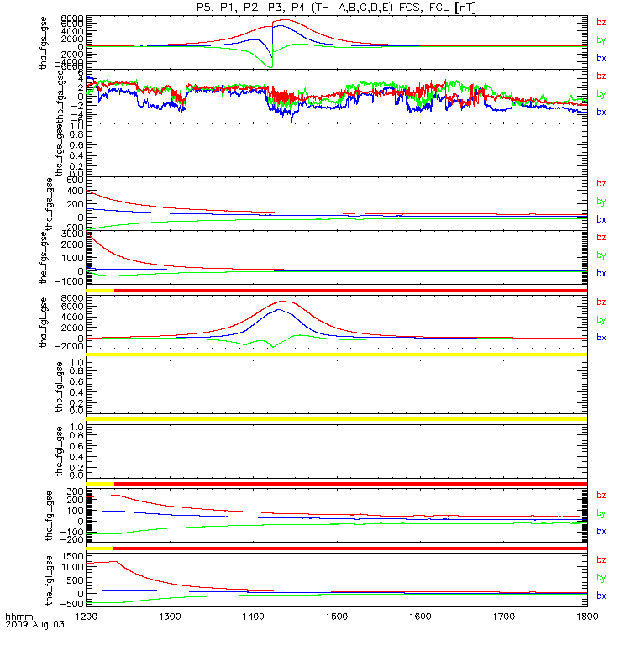
Task: Select the thd_fgl_gse y-axis label
Action: 50,516
